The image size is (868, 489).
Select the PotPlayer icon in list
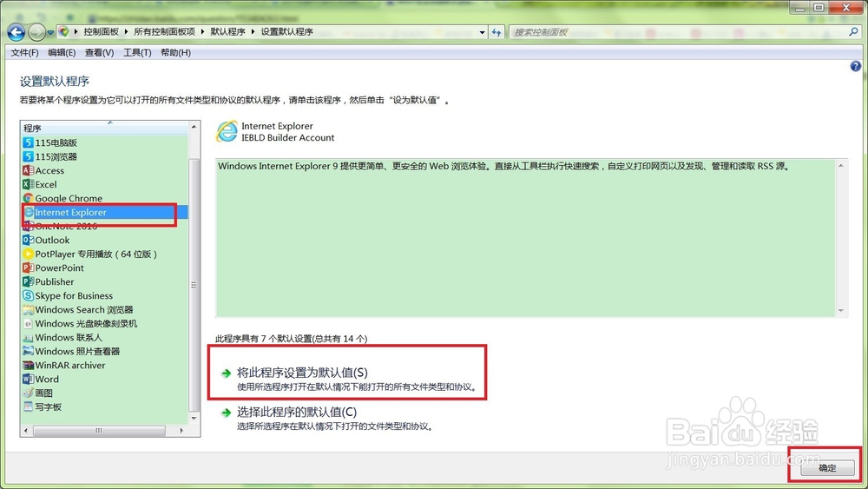(29, 254)
